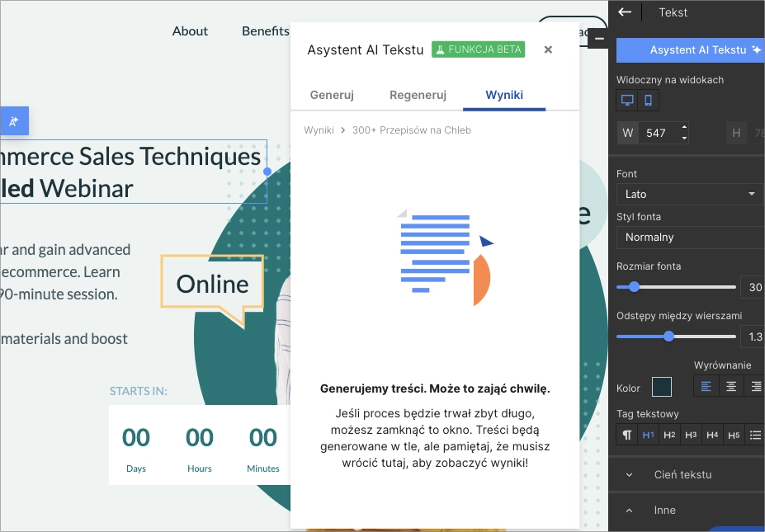
Task: Apply the H3 text tag
Action: [x=691, y=435]
